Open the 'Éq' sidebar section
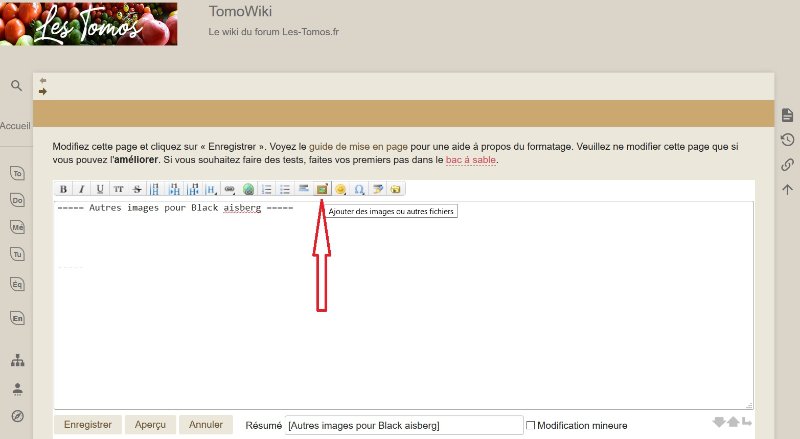Viewport: 800px width, 439px height. [x=17, y=284]
